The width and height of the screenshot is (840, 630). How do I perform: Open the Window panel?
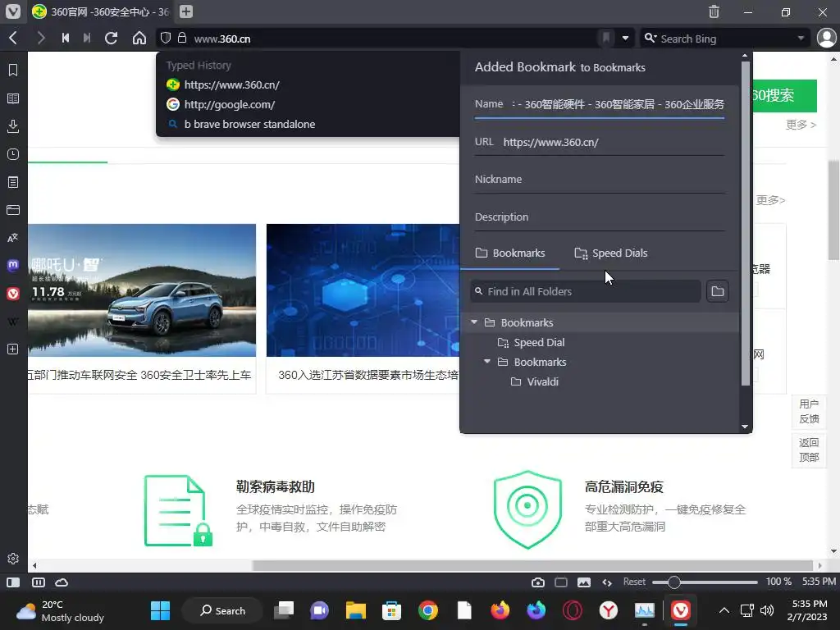click(13, 210)
